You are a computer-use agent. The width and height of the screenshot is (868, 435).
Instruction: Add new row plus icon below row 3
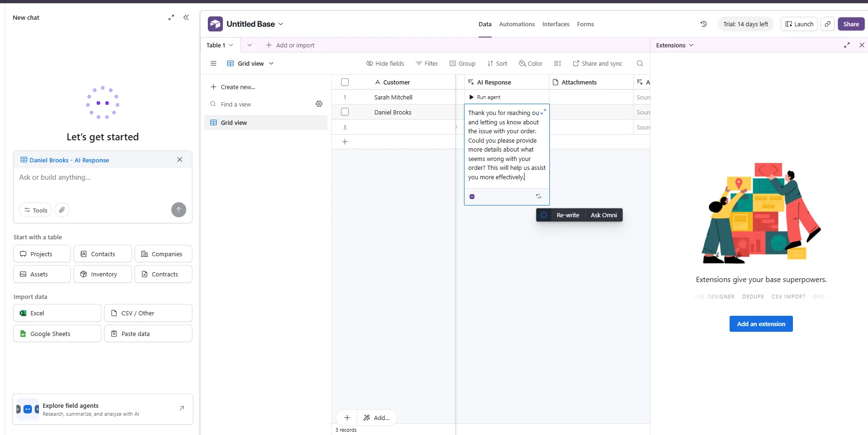(345, 142)
